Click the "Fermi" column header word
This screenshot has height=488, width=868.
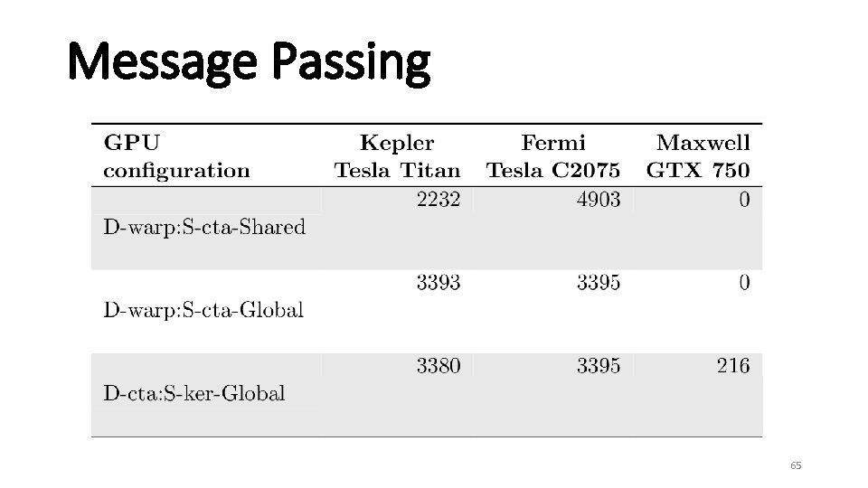pos(553,143)
